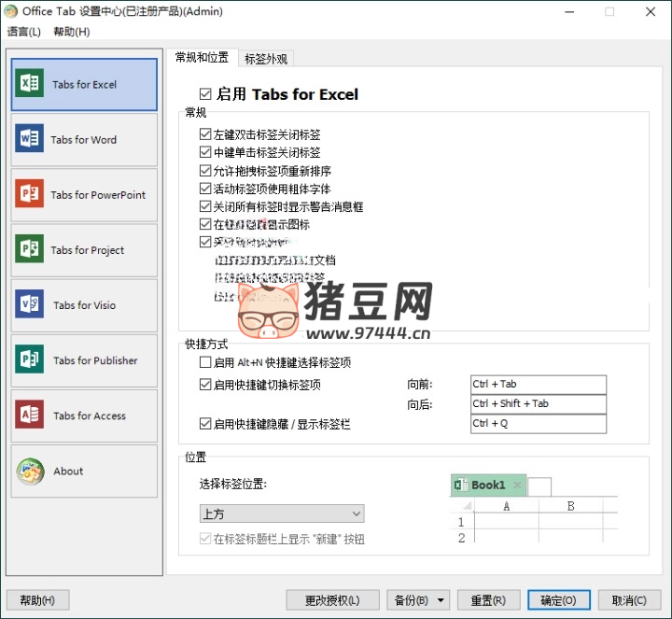
Task: Select the Word icon in sidebar
Action: point(29,138)
